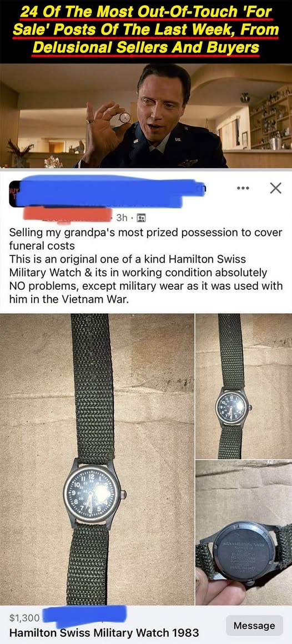Viewport: 292px width, 644px height.
Task: Click the pocket watch held in the man's fingers
Action: click(124, 118)
